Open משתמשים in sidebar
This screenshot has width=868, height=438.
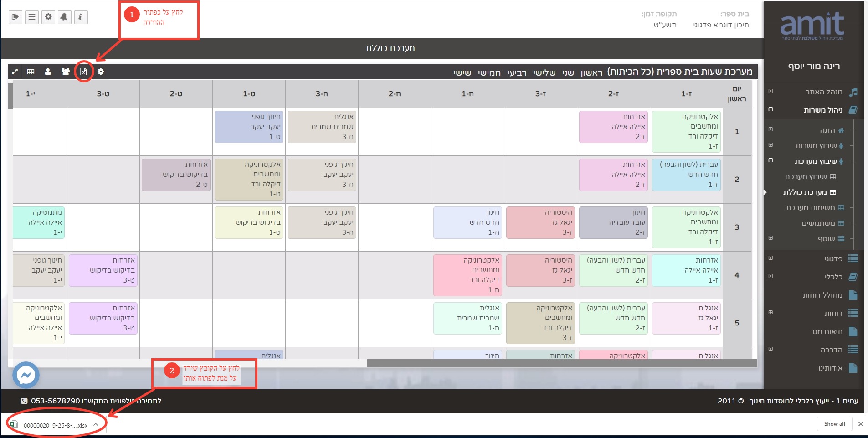tap(823, 223)
